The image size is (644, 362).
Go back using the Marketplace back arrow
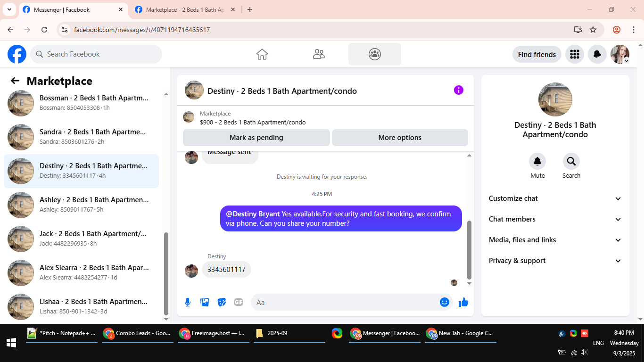(x=15, y=81)
